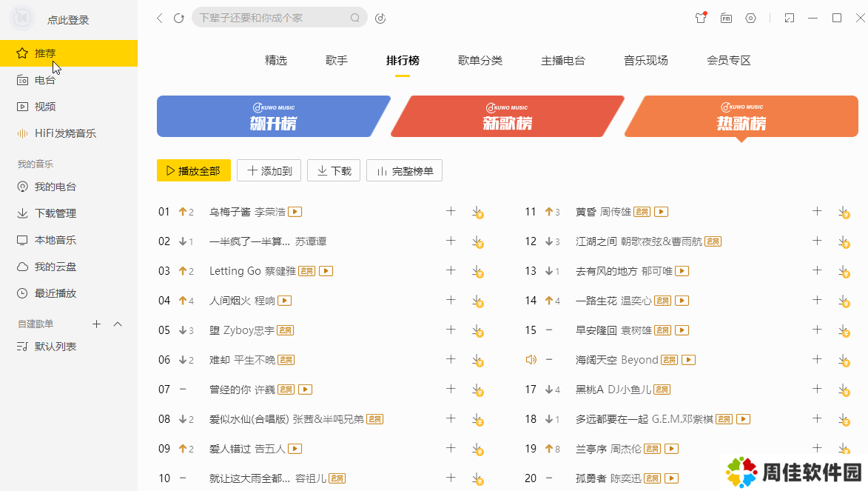Open the listen-to-identify song icon
Image resolution: width=868 pixels, height=491 pixels.
tap(380, 18)
